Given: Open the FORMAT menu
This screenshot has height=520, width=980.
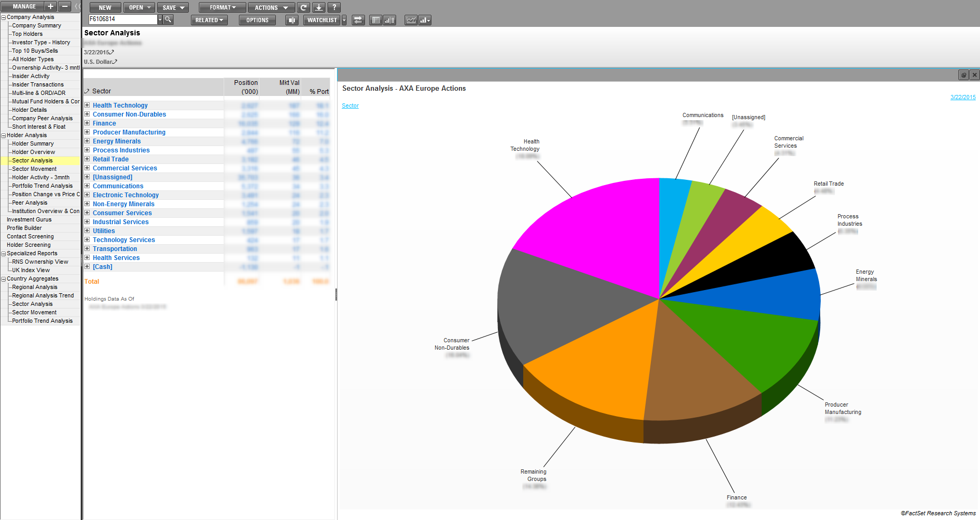Looking at the screenshot, I should point(223,7).
